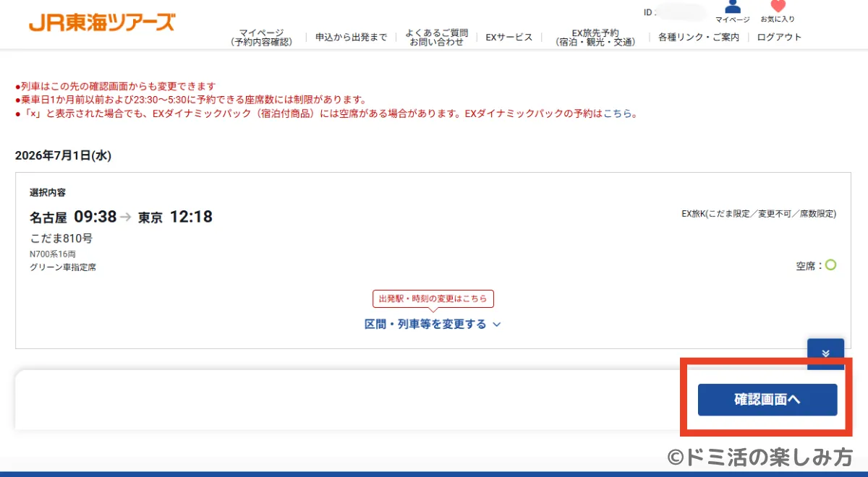Image resolution: width=868 pixels, height=477 pixels.
Task: Click the N700系16両 train type text
Action: [x=52, y=254]
